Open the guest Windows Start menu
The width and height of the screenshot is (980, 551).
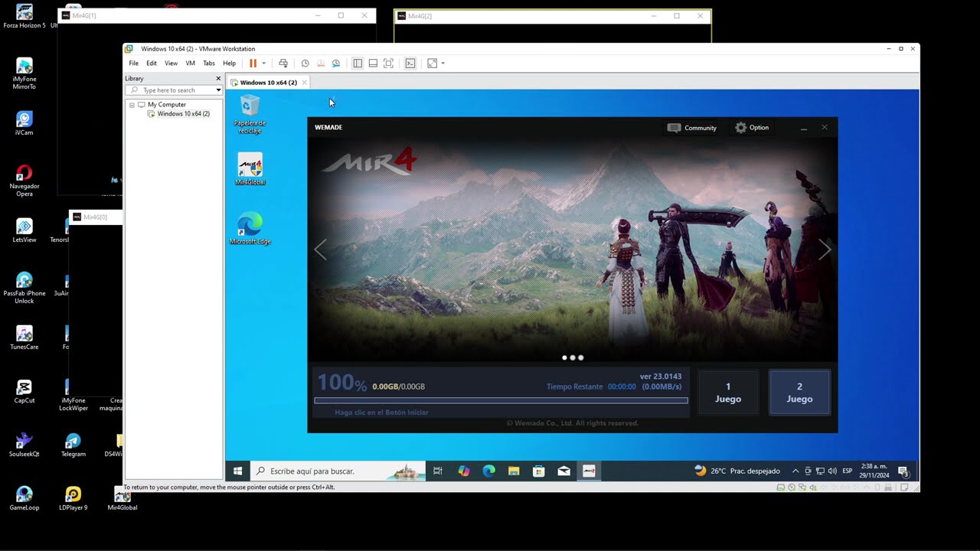[x=237, y=471]
